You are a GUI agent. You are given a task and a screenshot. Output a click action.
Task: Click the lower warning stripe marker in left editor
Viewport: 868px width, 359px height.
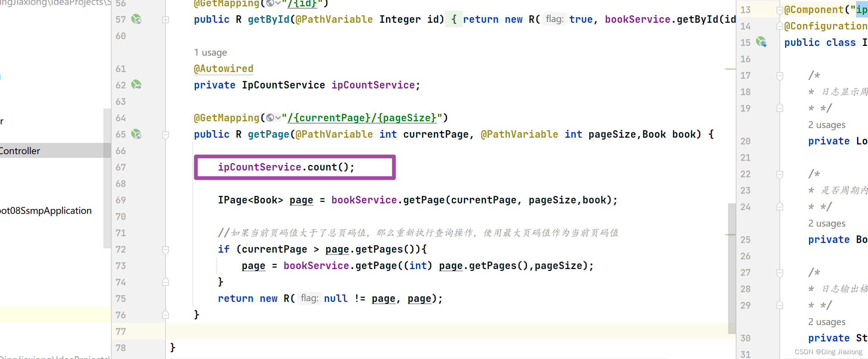tap(730, 235)
